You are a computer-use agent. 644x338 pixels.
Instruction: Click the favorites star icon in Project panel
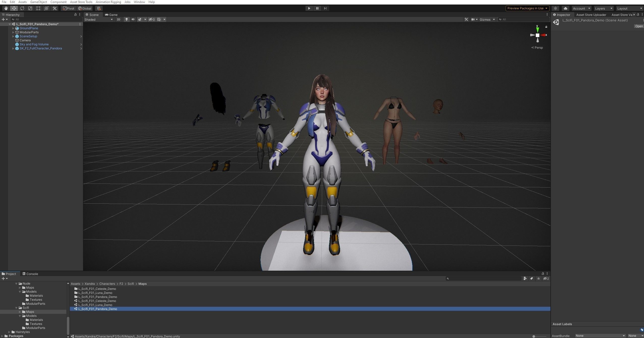coord(539,279)
